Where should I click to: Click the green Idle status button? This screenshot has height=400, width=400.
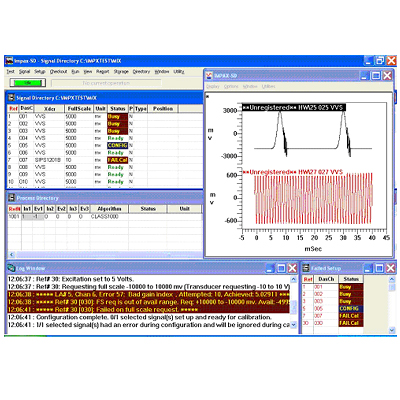[28, 83]
